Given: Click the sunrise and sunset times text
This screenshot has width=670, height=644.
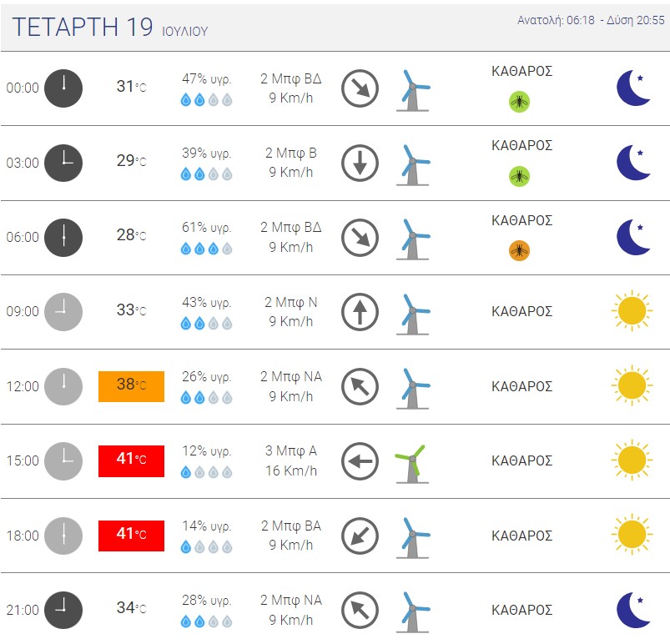Looking at the screenshot, I should tap(591, 20).
